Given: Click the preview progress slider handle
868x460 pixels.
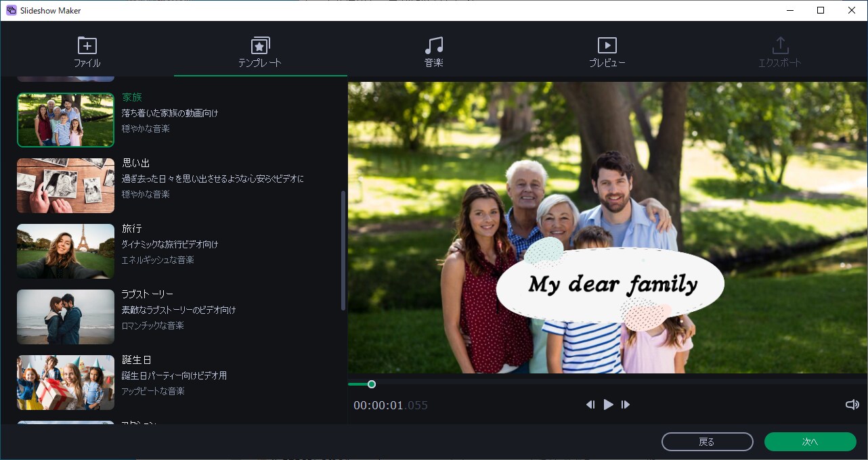Looking at the screenshot, I should click(371, 384).
